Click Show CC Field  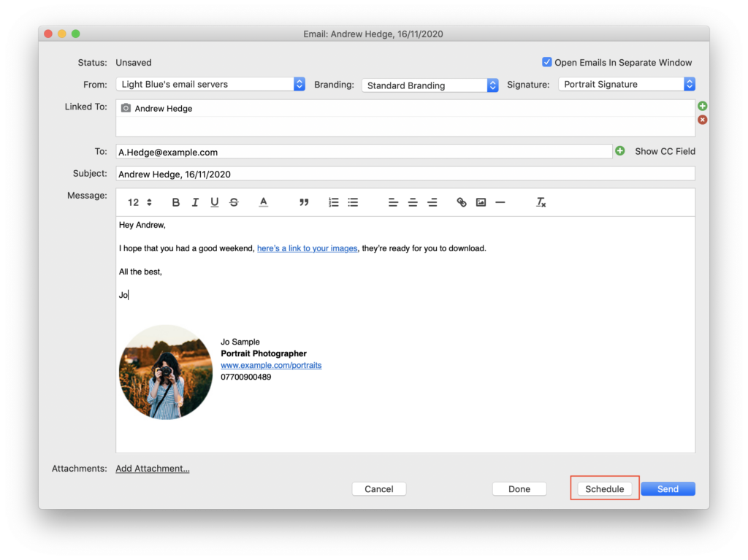tap(665, 151)
